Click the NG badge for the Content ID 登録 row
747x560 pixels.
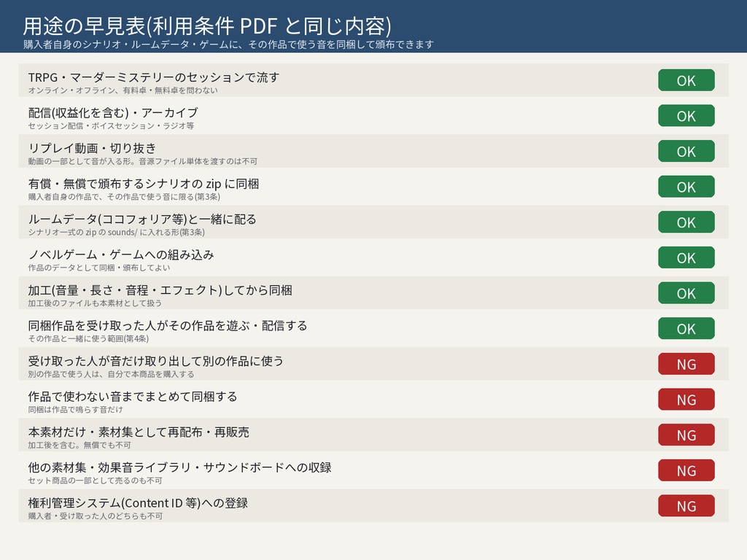point(686,506)
